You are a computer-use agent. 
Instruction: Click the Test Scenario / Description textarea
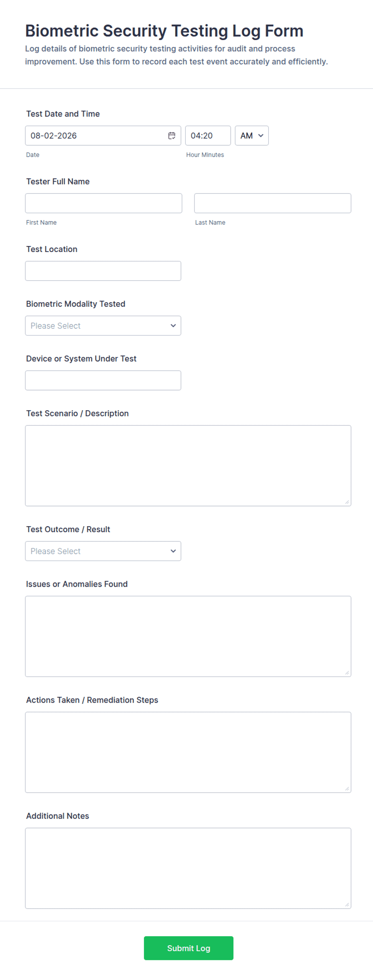(x=188, y=466)
